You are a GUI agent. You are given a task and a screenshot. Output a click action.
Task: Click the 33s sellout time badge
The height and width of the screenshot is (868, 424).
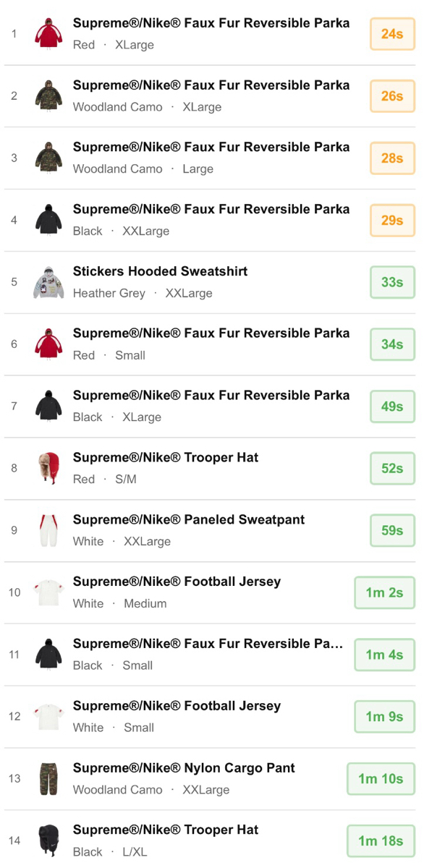point(392,282)
